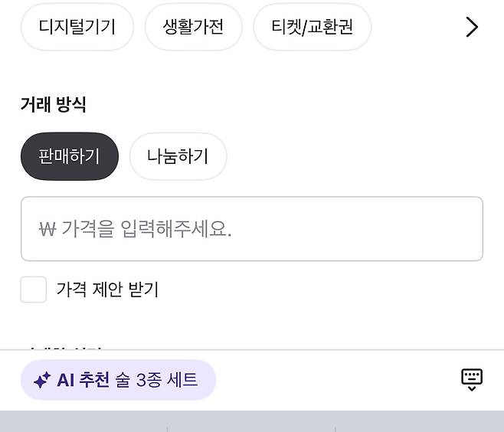The image size is (504, 432).
Task: Enable the 가격 제안 받기 checkbox
Action: tap(34, 290)
